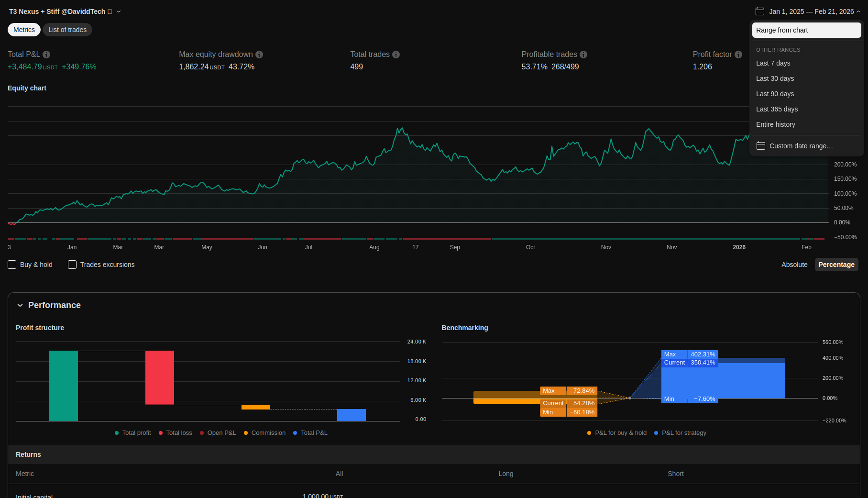The height and width of the screenshot is (498, 868).
Task: Click the calendar icon beside the date range
Action: click(759, 11)
